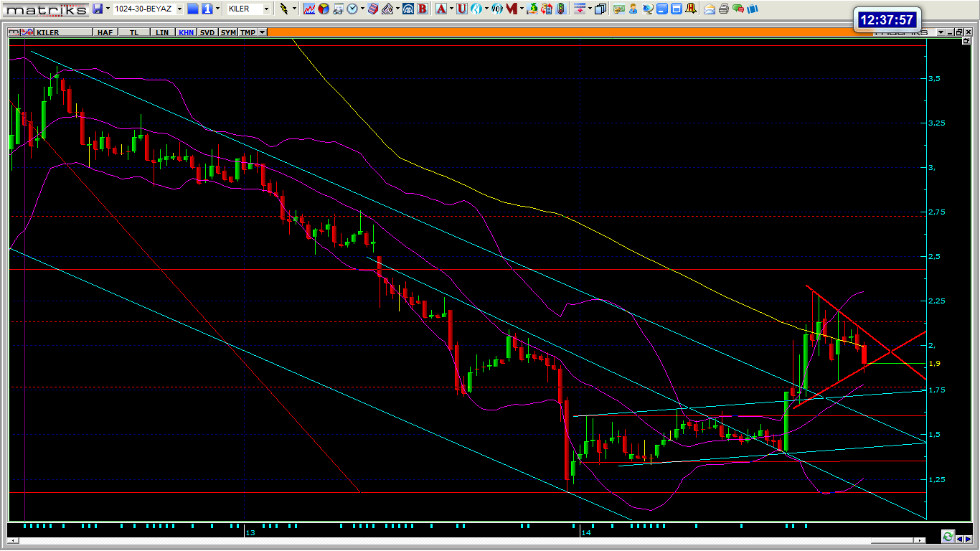Viewport: 980px width, 551px height.
Task: Toggle the LIN scale button
Action: (162, 32)
